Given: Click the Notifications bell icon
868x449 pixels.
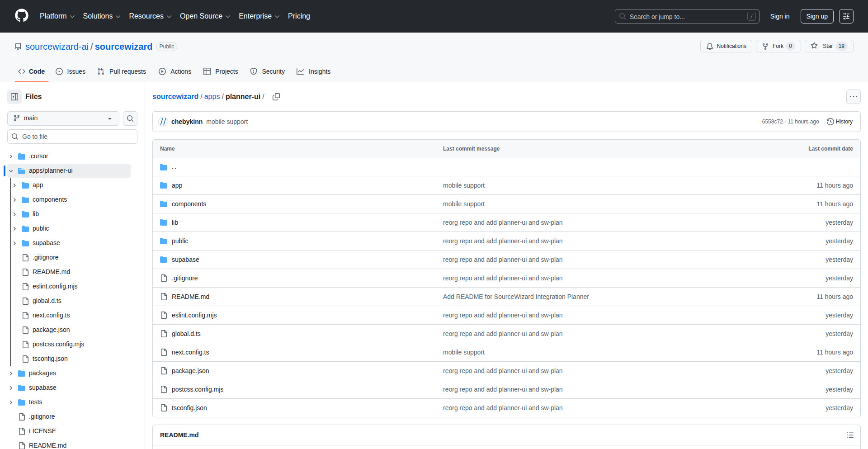Looking at the screenshot, I should (x=709, y=46).
